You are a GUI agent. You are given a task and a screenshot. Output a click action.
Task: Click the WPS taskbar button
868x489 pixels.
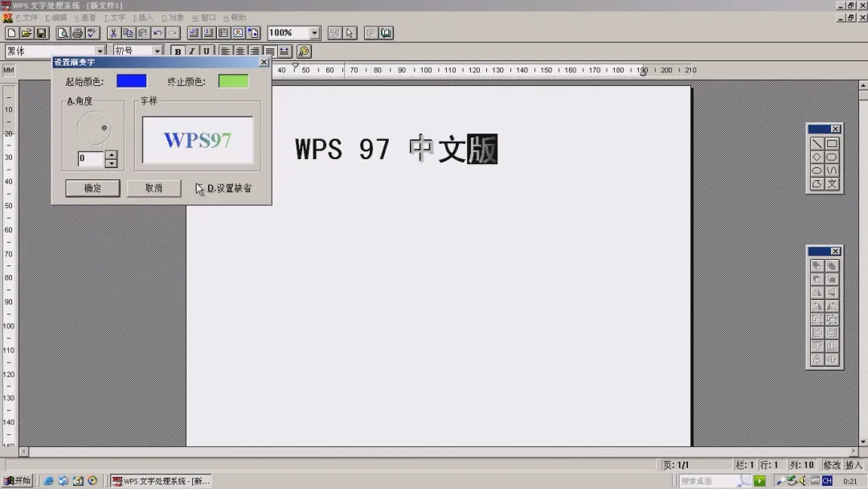pyautogui.click(x=161, y=481)
